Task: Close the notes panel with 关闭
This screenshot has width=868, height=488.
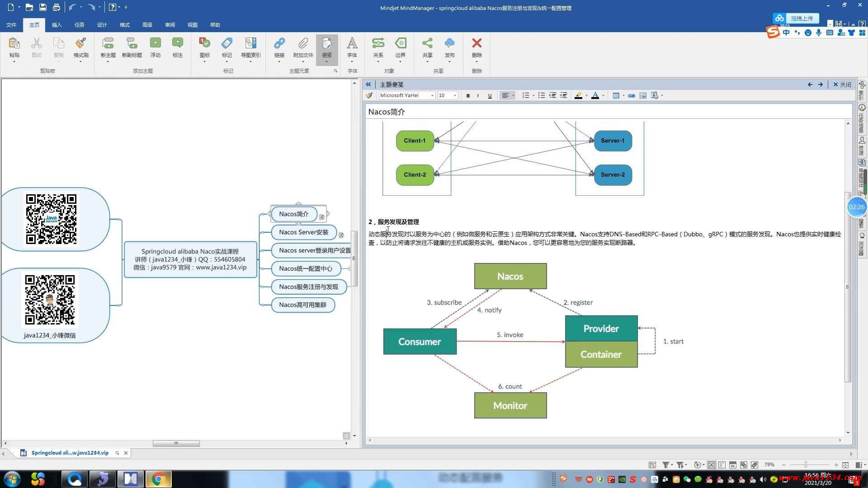Action: [842, 84]
